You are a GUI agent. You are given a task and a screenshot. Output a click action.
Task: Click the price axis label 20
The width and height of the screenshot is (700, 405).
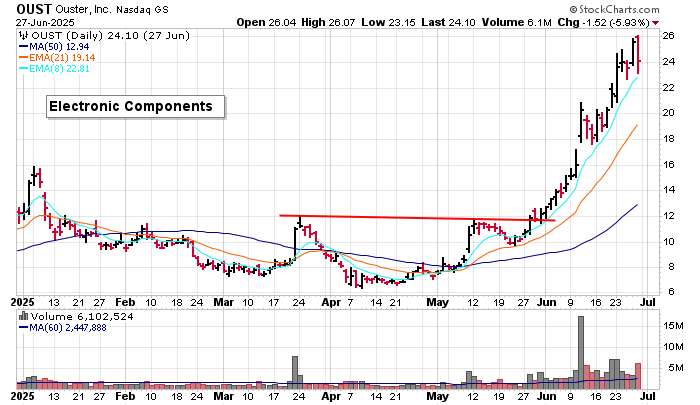(x=668, y=113)
